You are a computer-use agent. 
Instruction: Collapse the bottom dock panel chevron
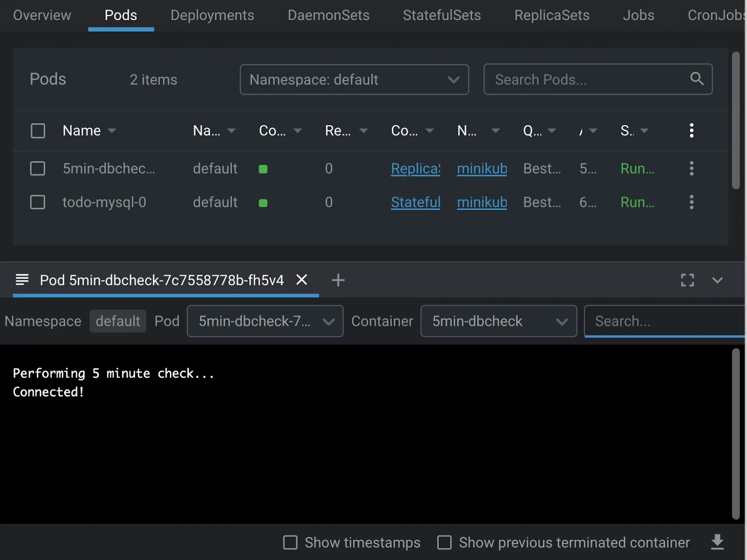[x=717, y=280]
